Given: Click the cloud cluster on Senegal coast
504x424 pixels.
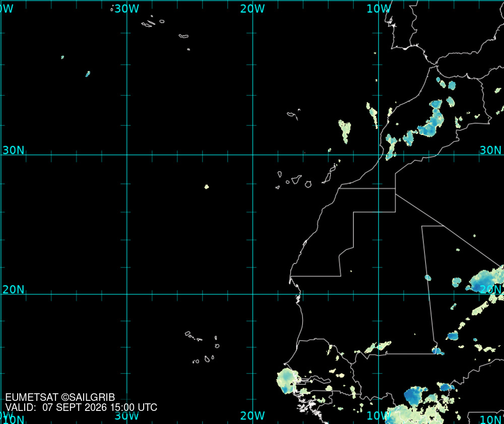Looking at the screenshot, I should pyautogui.click(x=287, y=381).
